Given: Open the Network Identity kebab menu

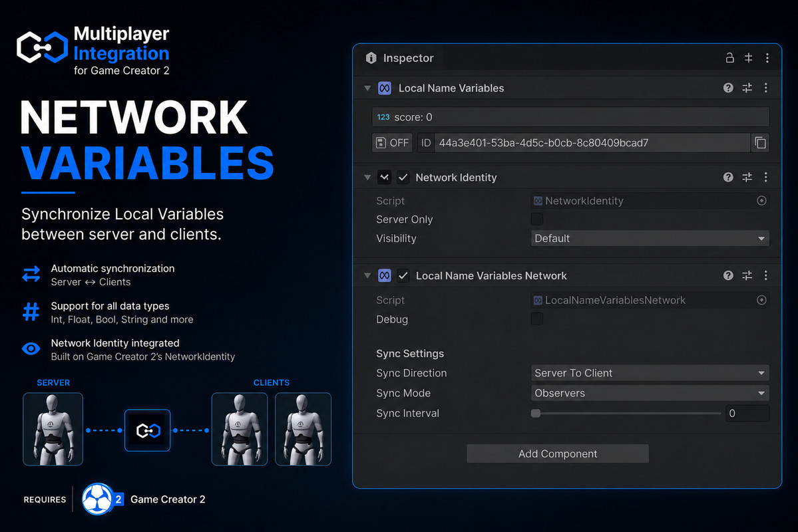Looking at the screenshot, I should click(x=765, y=177).
